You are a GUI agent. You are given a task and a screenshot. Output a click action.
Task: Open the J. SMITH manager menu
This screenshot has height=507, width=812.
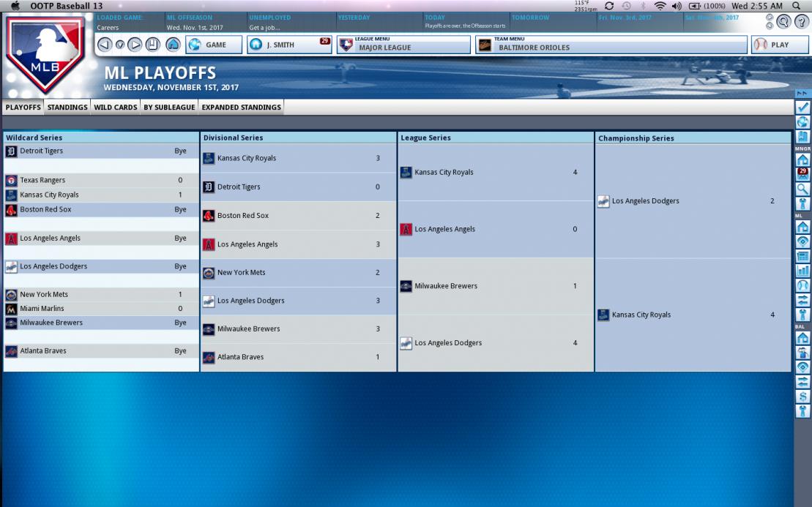click(x=289, y=45)
